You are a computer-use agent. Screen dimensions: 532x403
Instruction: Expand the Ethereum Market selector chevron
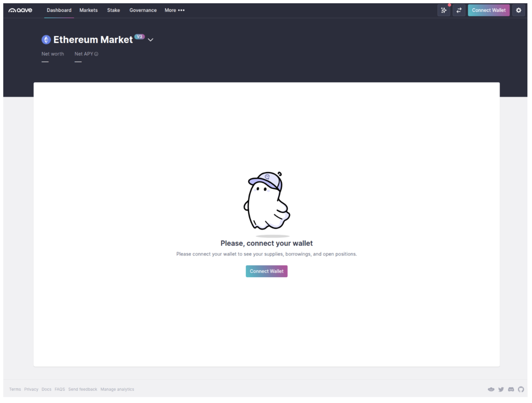[150, 40]
